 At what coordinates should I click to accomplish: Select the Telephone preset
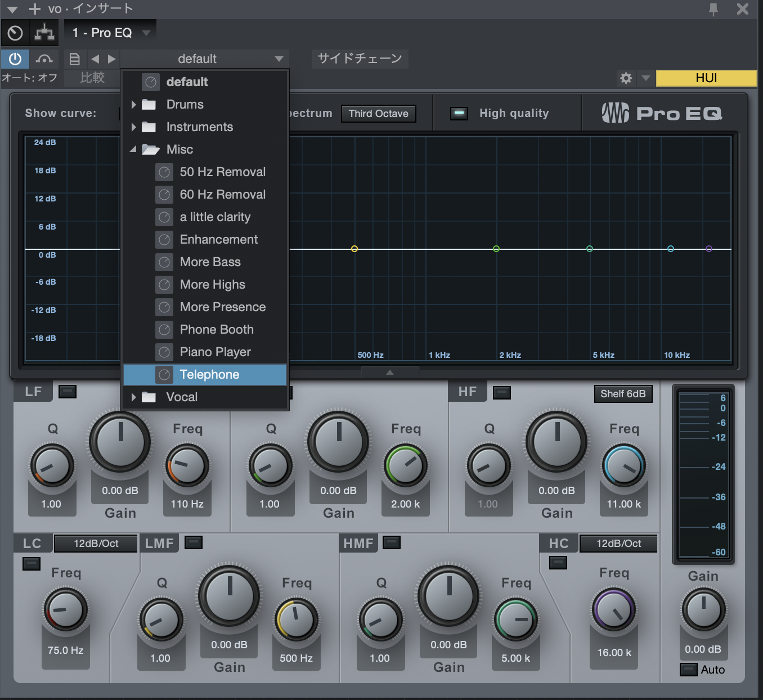209,375
